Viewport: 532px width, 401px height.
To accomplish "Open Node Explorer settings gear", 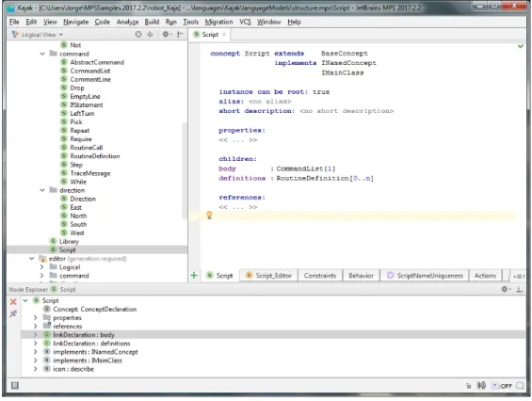I will coord(506,289).
